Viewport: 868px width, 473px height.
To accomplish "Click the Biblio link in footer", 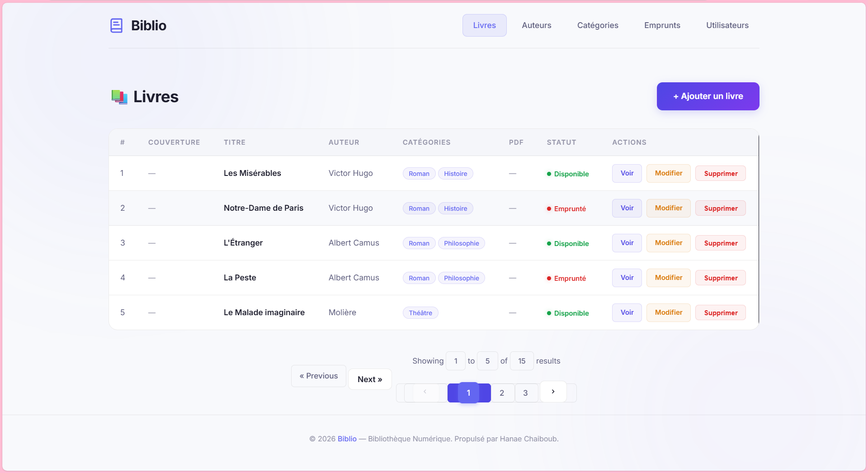I will point(347,439).
